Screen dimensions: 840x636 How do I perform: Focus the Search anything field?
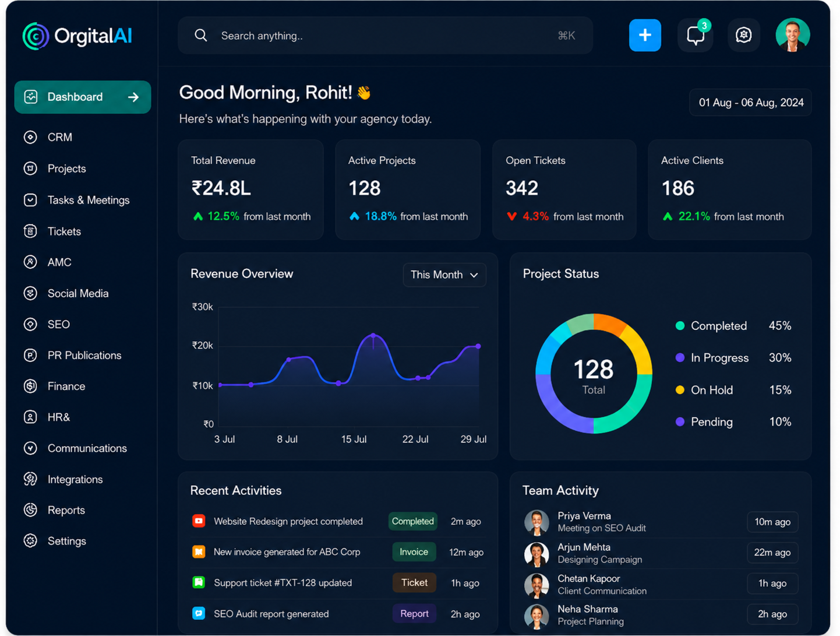(x=385, y=36)
